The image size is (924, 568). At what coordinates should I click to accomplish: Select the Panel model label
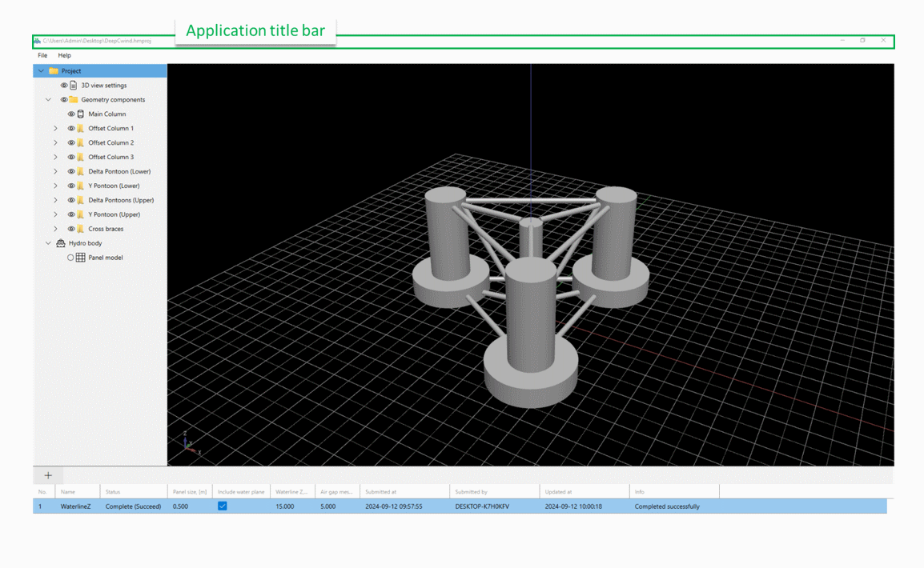pos(106,258)
